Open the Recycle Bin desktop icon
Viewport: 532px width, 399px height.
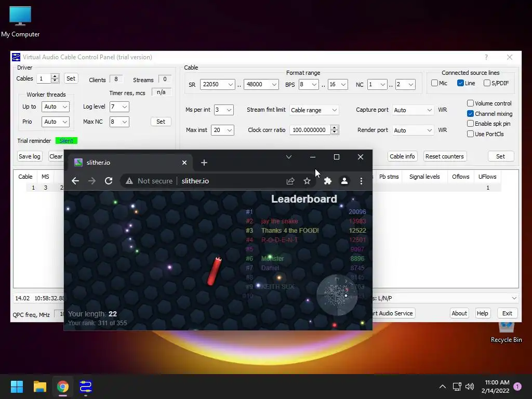506,334
